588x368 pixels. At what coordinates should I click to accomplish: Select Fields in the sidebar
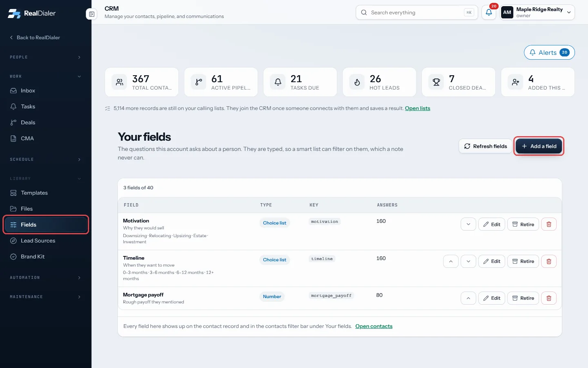(x=45, y=225)
